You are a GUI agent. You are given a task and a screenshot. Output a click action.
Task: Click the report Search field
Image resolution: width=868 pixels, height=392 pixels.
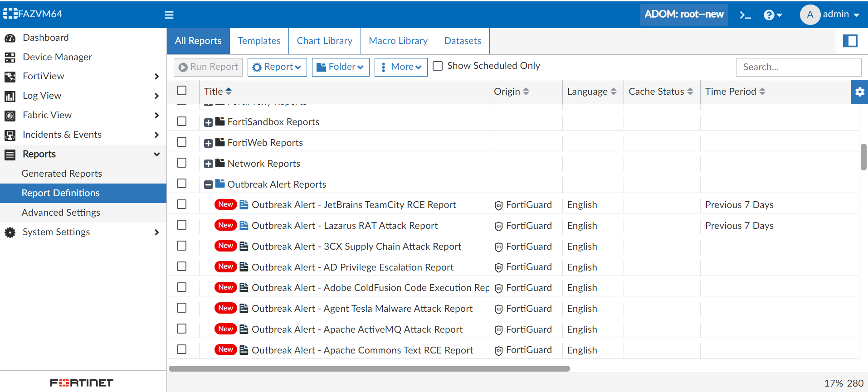pyautogui.click(x=798, y=67)
